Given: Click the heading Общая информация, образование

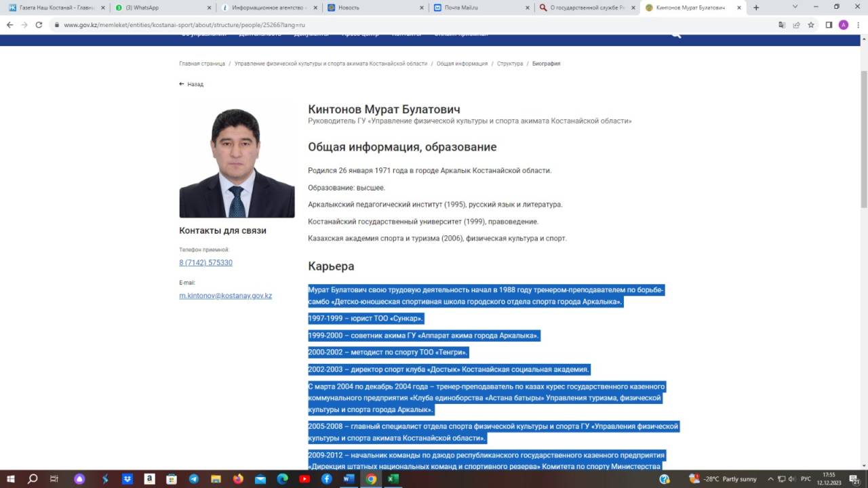Looking at the screenshot, I should 402,147.
